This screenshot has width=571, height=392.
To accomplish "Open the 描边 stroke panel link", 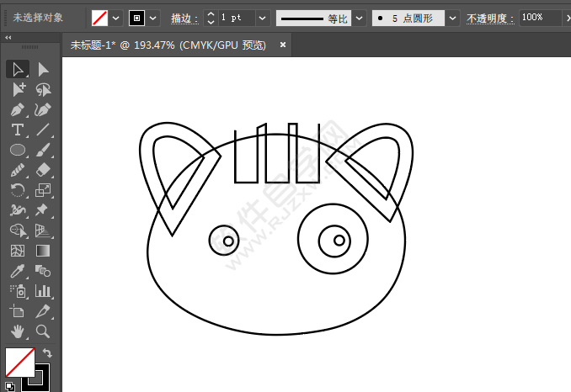I will (x=184, y=18).
